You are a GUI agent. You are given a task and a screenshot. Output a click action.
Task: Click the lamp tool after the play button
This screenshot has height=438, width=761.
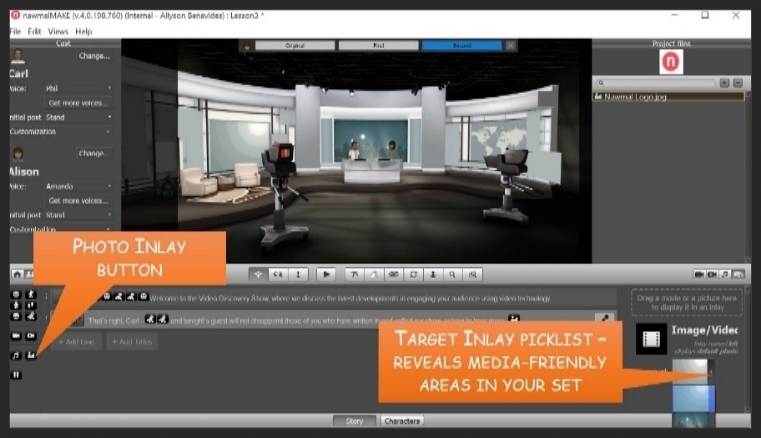354,274
